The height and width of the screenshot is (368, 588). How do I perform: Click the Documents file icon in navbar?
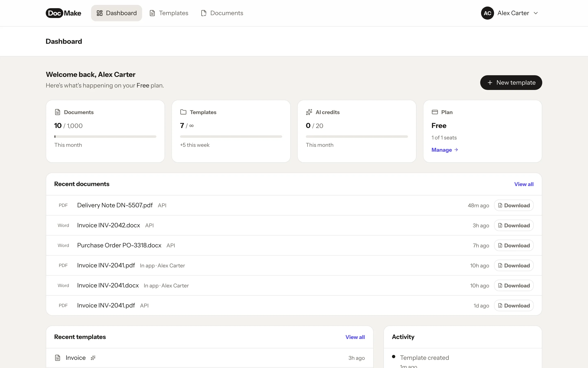[204, 13]
